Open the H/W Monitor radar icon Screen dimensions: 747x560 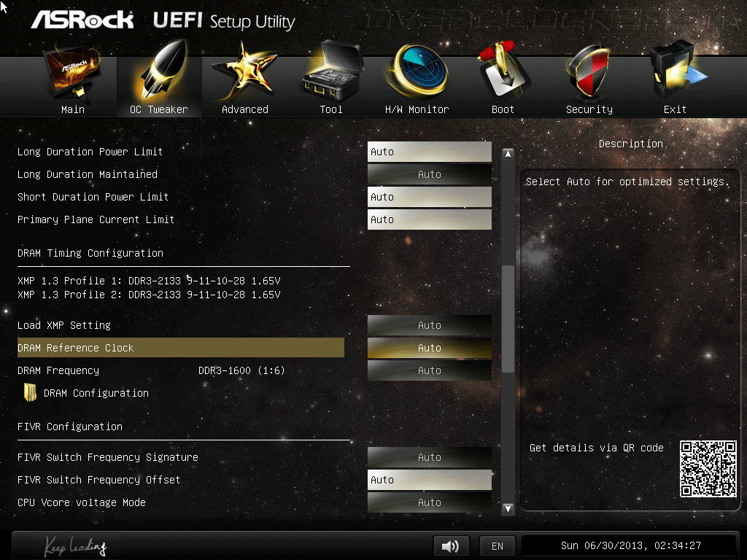pos(418,71)
